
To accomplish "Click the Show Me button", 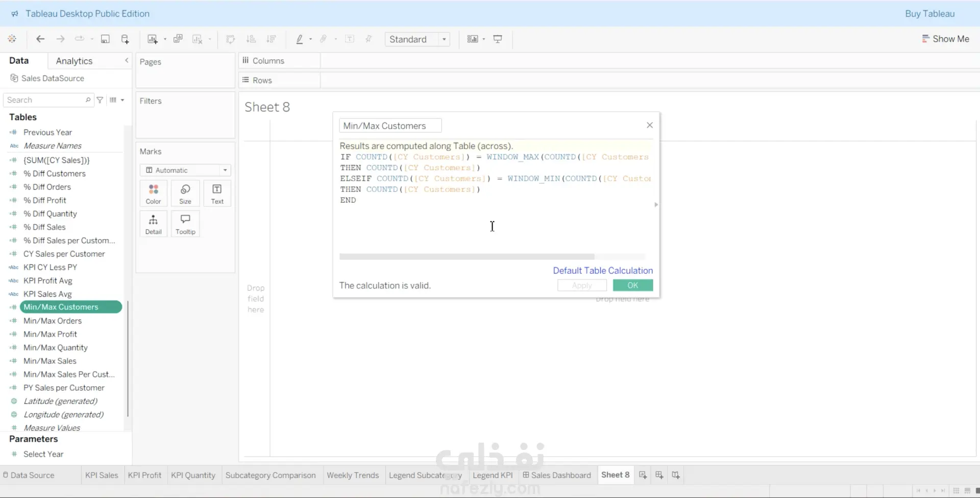I will click(x=945, y=39).
